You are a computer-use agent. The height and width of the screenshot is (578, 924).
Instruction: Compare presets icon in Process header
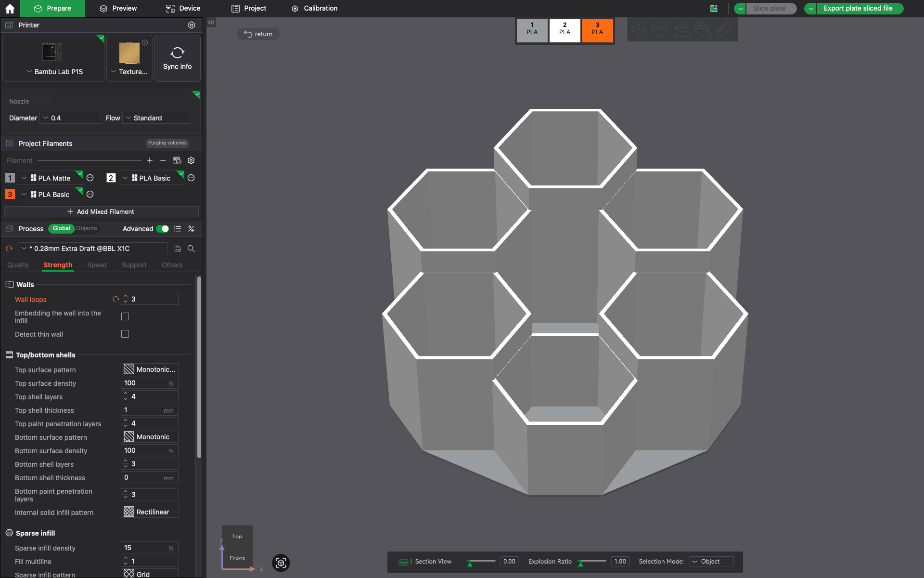tap(191, 229)
